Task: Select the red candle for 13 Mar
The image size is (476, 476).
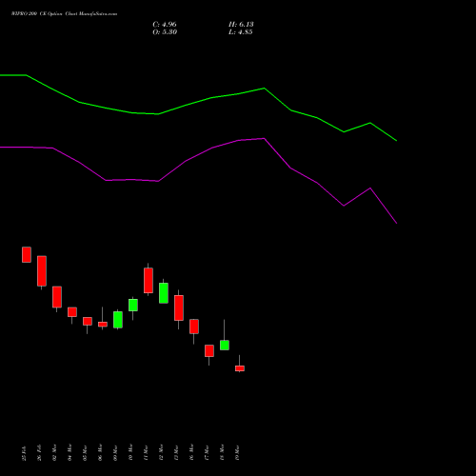Action: 179,307
